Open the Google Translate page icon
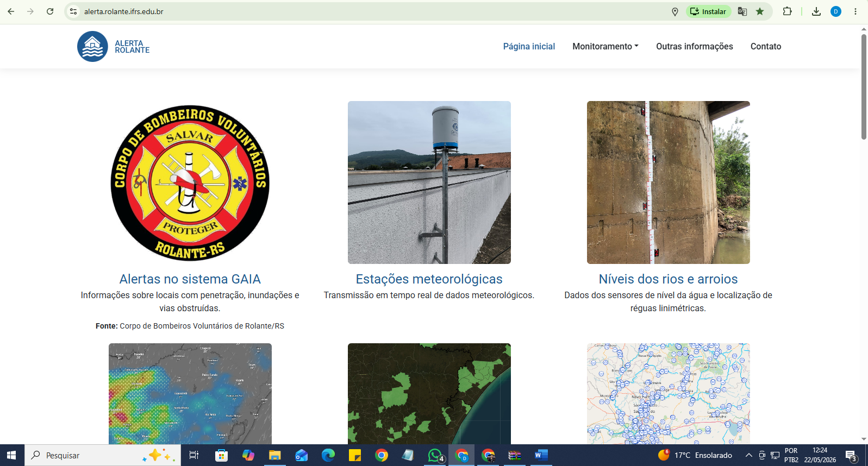Screen dimensions: 868x466 pos(742,11)
